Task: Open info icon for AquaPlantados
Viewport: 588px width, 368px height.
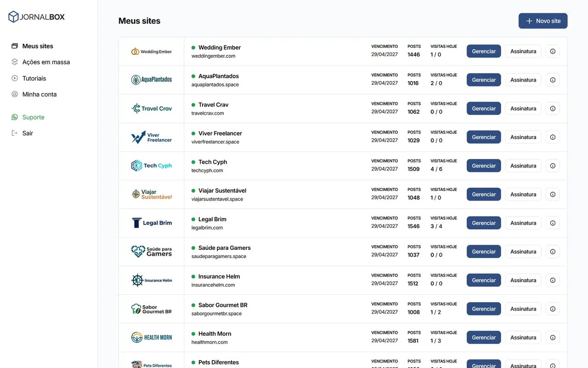Action: click(553, 80)
